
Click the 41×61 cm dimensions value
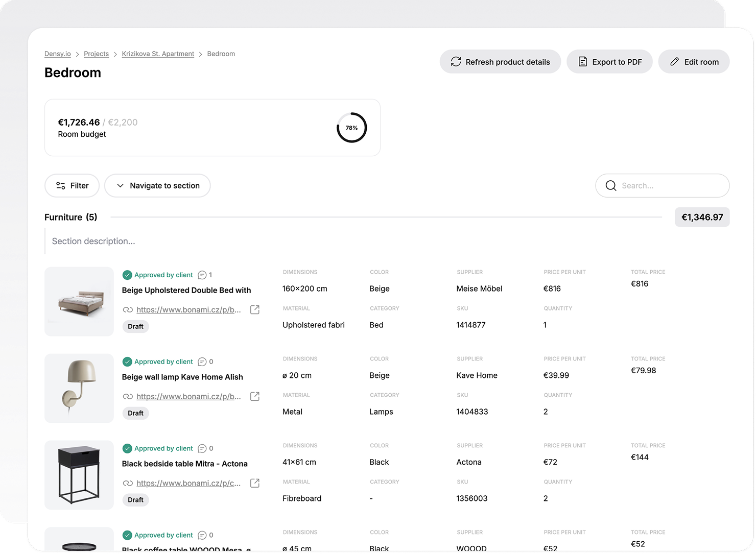click(299, 462)
